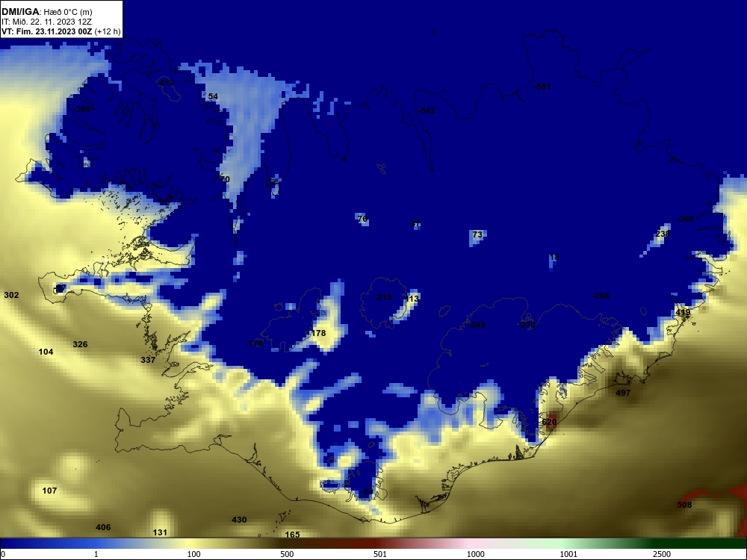Select the map value 107
The height and width of the screenshot is (560, 747).
pos(49,491)
